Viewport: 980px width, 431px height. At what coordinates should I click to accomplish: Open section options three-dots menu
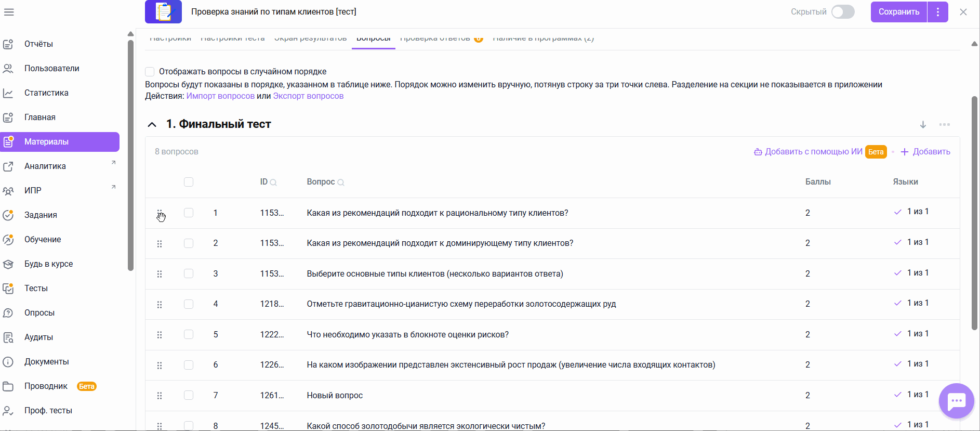(x=945, y=125)
